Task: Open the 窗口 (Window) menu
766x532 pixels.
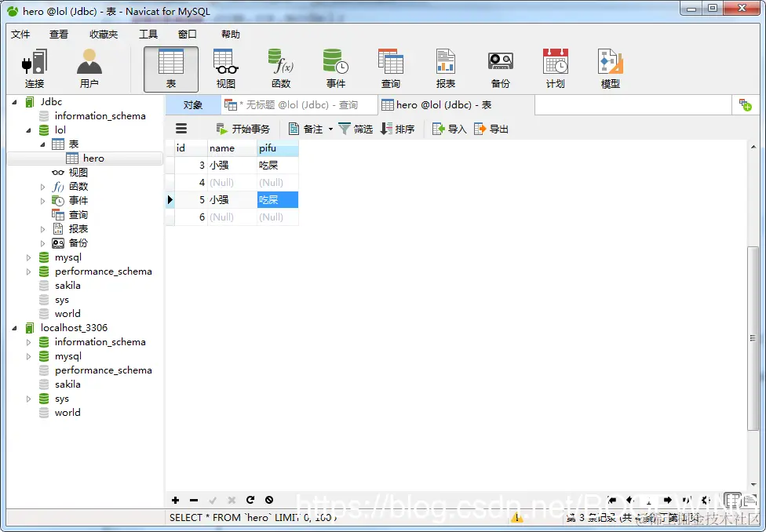Action: (x=187, y=35)
